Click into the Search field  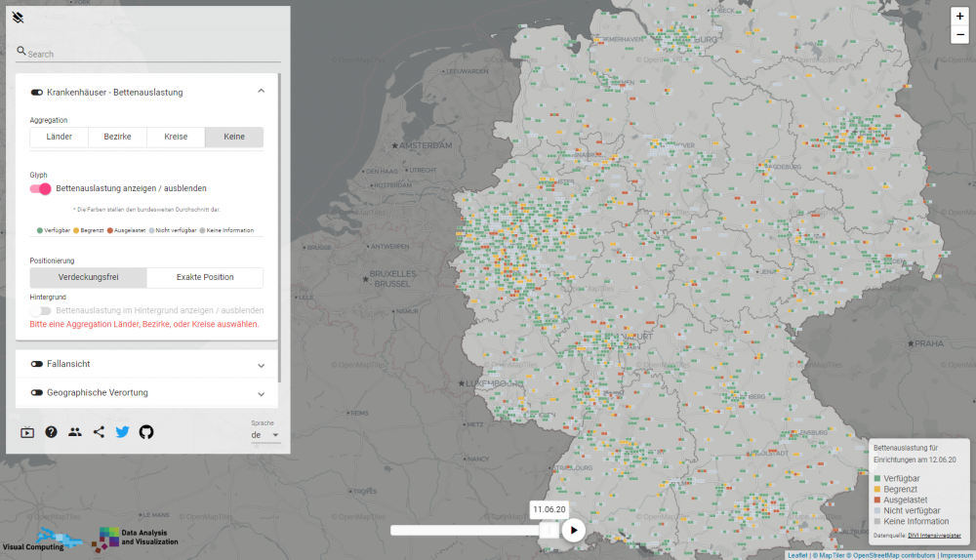(x=151, y=55)
